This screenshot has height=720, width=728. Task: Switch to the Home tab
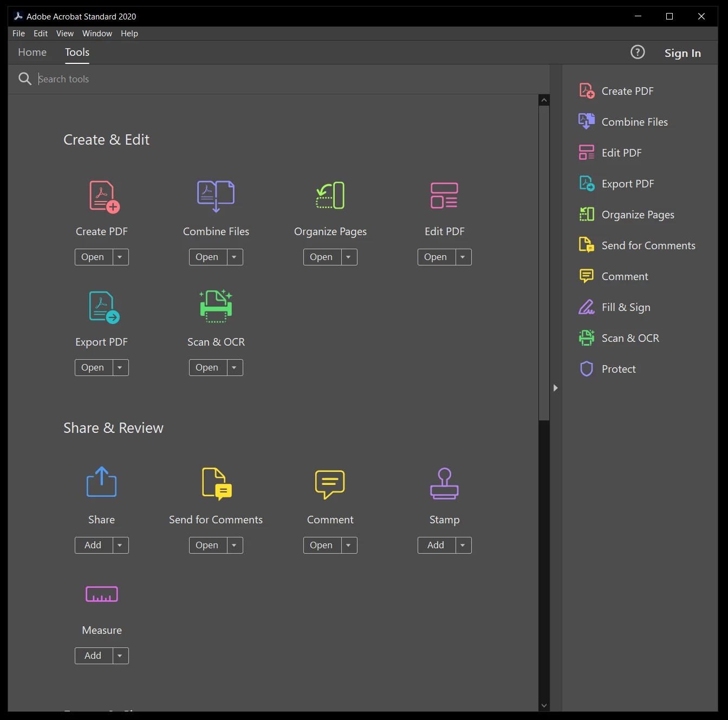coord(32,53)
